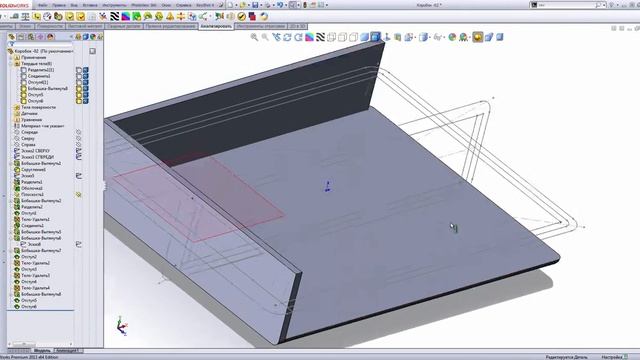Image resolution: width=640 pixels, height=360 pixels.
Task: Select the Анализировать tab
Action: [x=216, y=26]
